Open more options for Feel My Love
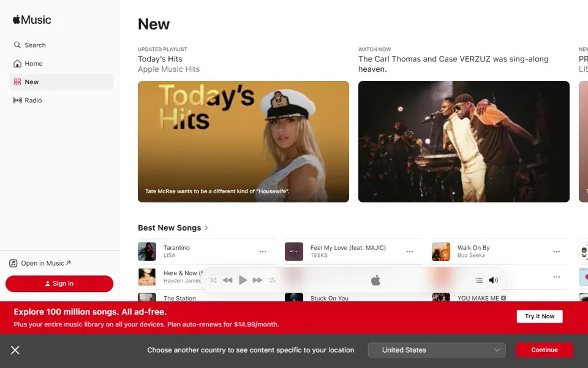 [x=410, y=251]
